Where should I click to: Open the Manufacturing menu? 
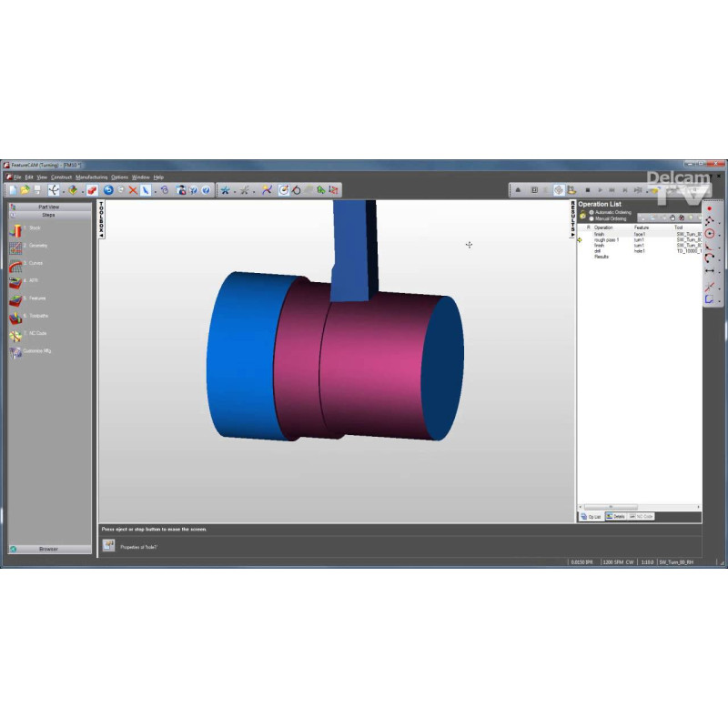91,177
